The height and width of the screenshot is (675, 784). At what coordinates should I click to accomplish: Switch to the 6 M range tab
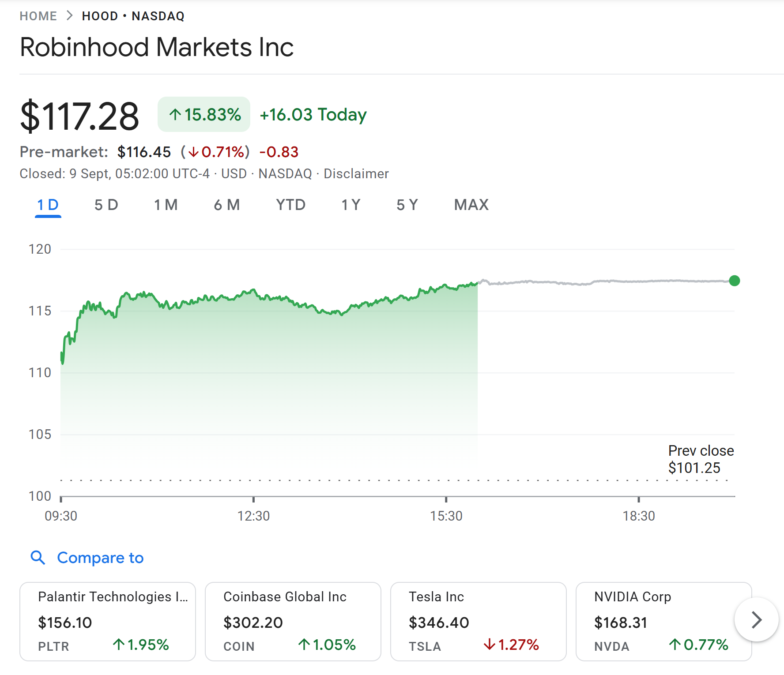tap(226, 205)
